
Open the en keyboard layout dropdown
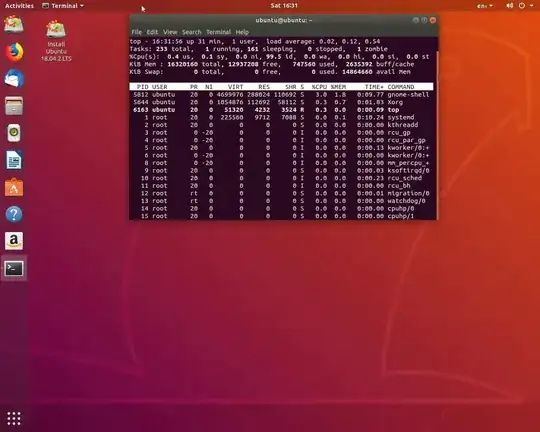[x=485, y=6]
